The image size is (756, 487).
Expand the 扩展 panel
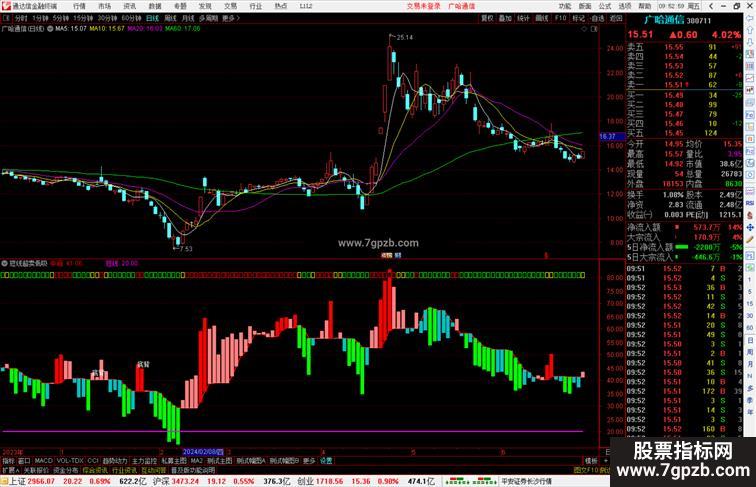coord(10,470)
